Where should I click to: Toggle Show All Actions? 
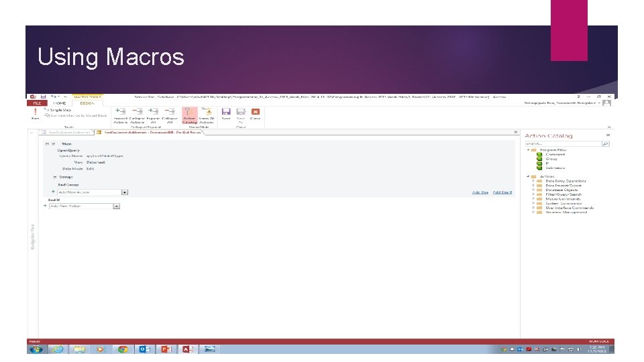click(206, 116)
